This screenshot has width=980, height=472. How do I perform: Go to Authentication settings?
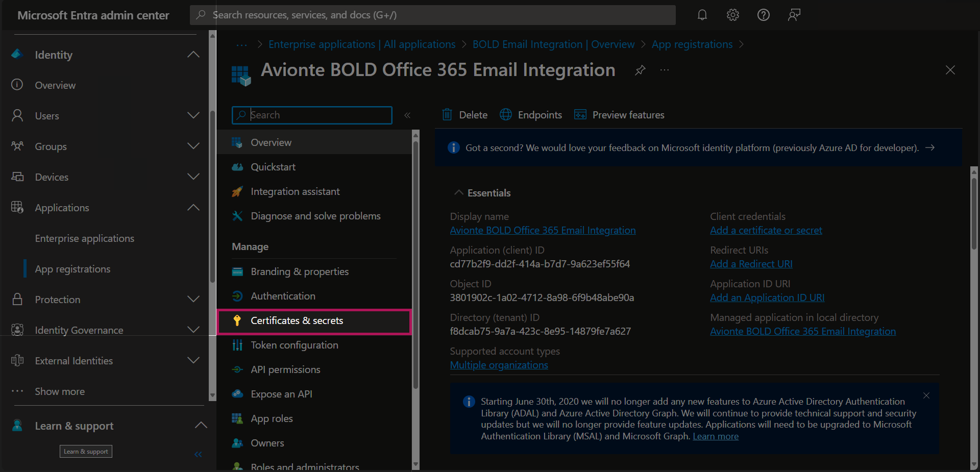click(x=283, y=296)
